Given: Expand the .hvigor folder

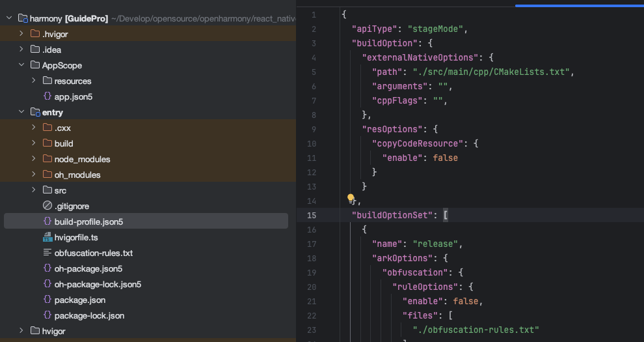Looking at the screenshot, I should (21, 34).
